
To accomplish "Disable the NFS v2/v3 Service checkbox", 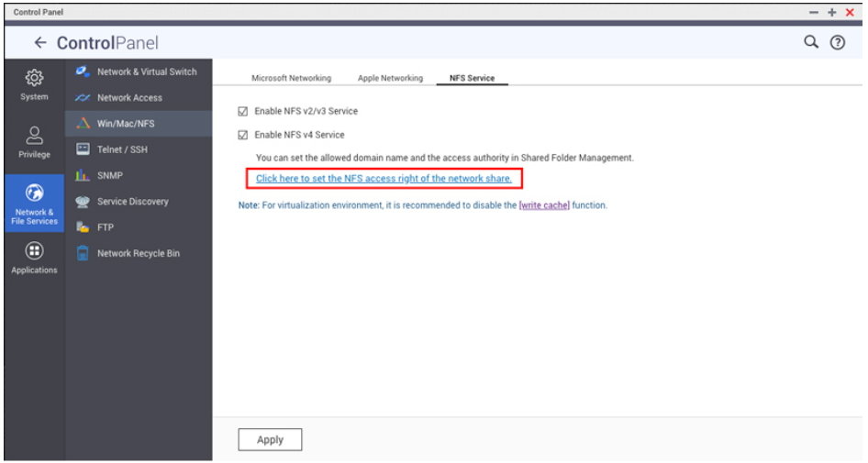I will 243,111.
